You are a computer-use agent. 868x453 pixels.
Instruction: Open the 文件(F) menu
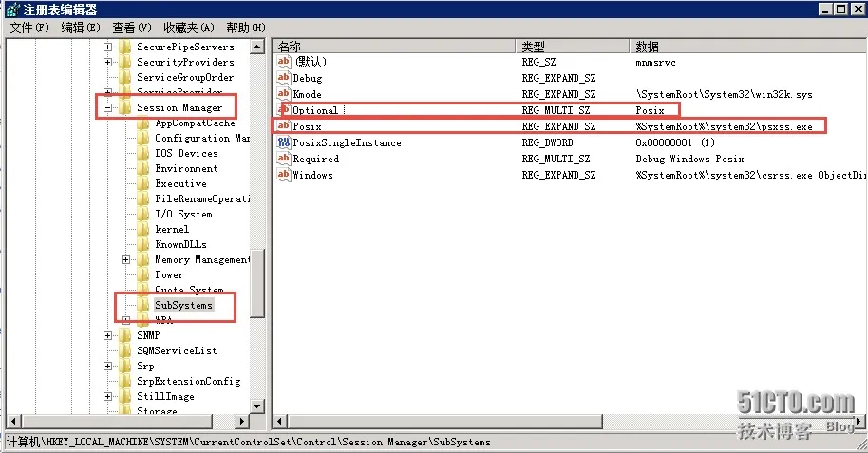(x=29, y=28)
